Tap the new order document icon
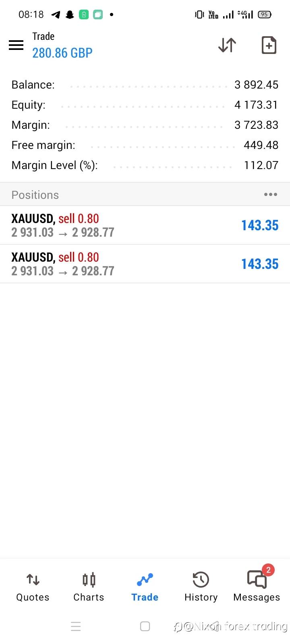This screenshot has width=290, height=644. coord(269,45)
